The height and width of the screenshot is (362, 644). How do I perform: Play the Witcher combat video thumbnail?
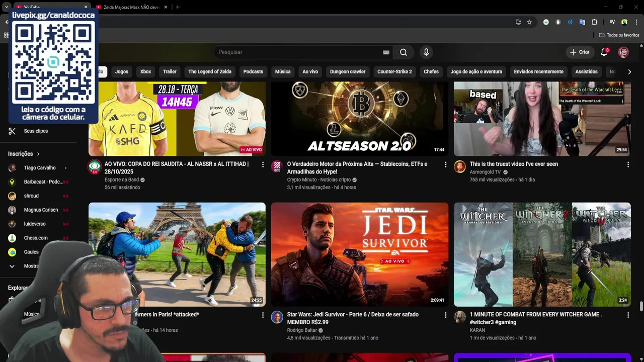click(x=542, y=254)
